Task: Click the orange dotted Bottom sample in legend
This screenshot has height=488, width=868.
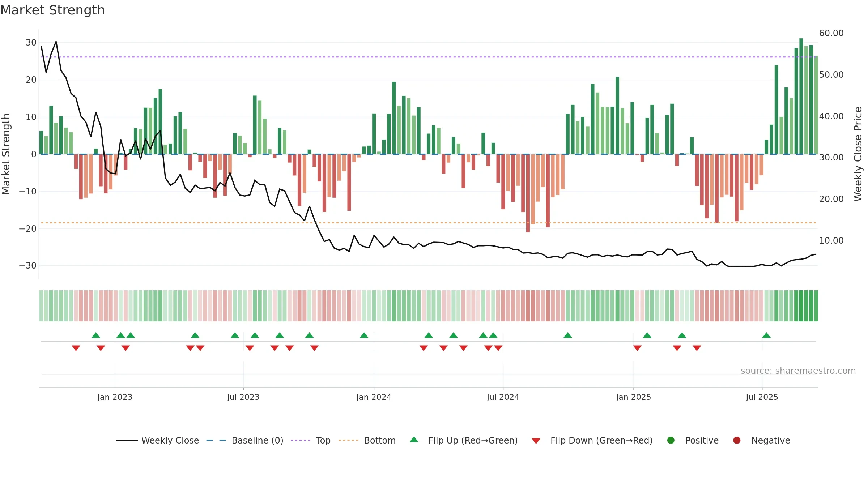Action: click(348, 440)
